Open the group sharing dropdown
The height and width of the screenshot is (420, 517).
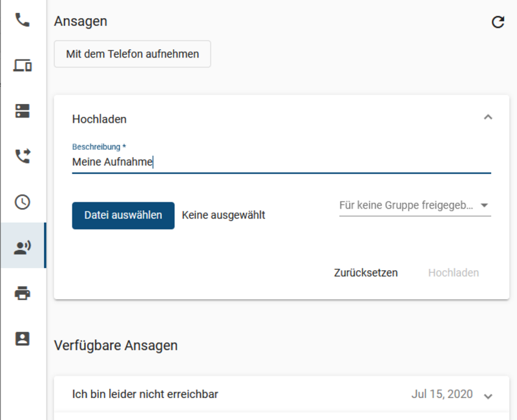(x=415, y=205)
